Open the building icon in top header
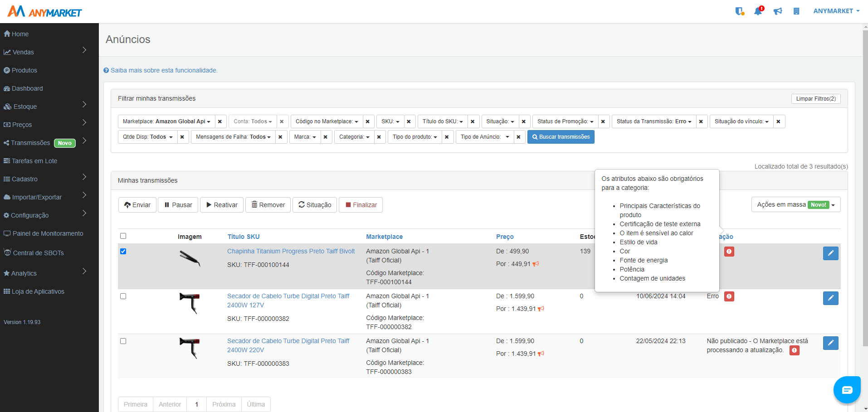The image size is (868, 412). click(796, 11)
